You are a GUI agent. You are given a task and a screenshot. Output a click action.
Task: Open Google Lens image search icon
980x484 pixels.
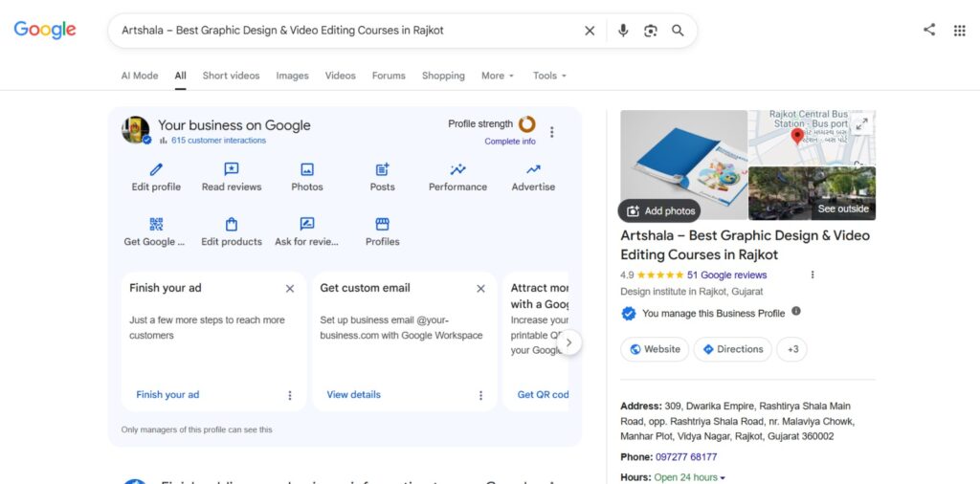[651, 31]
